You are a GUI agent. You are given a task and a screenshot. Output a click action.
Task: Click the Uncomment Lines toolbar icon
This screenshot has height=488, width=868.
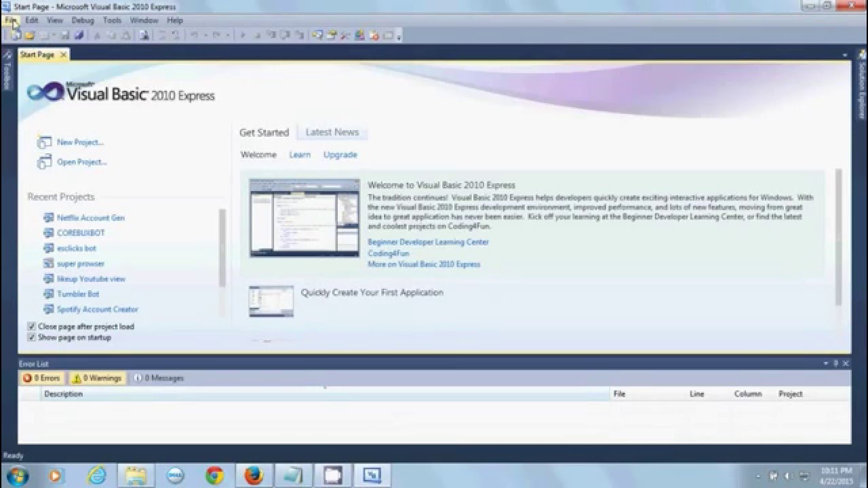176,35
